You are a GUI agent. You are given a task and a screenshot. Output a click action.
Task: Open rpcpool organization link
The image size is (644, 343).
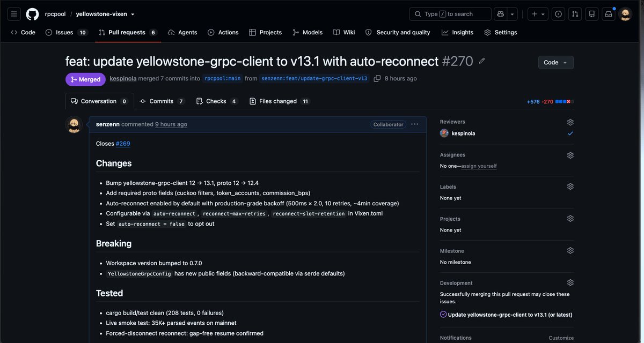tap(55, 14)
